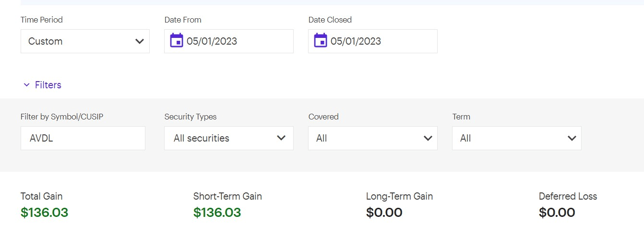Click the Filters link text
644x238 pixels.
48,85
